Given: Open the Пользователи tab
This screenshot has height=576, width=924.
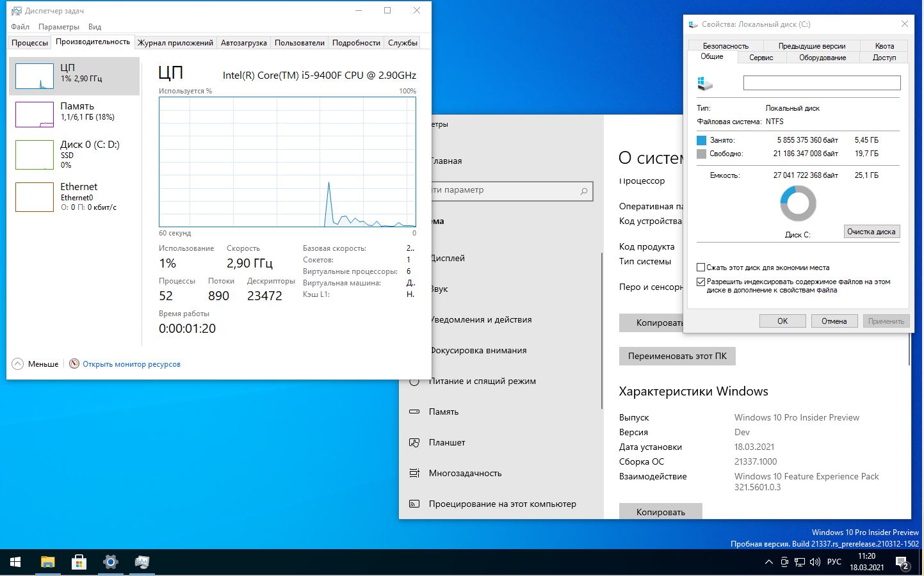Looking at the screenshot, I should point(300,42).
